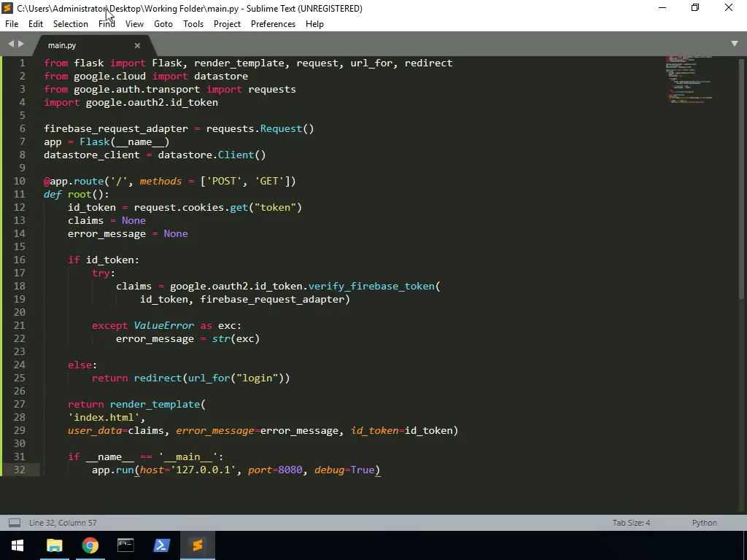Click 'render_template' in the line 1 import
This screenshot has width=747, height=560.
[239, 63]
